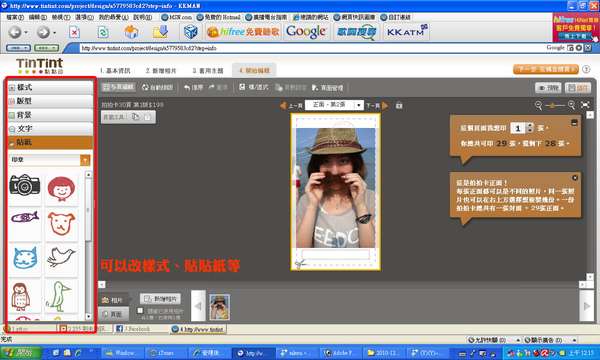This screenshot has height=360, width=600.
Task: Click the page tools copy icon
Action: (135, 117)
